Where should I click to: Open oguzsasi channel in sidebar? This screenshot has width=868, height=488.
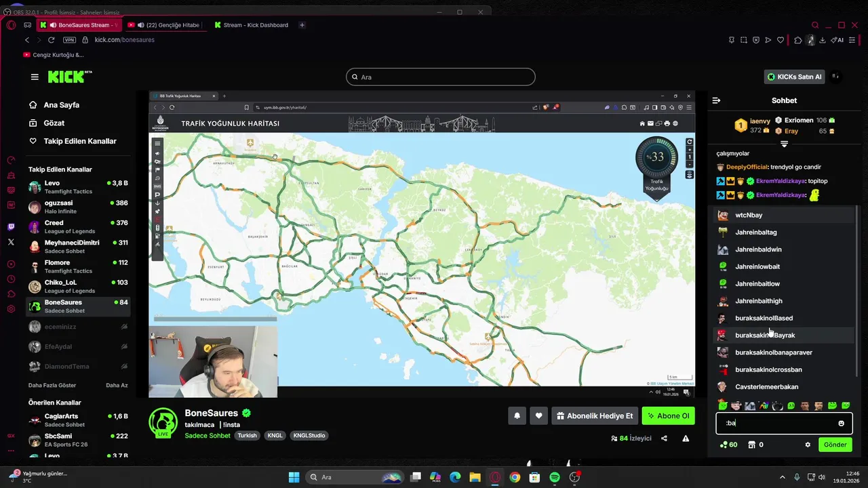tap(78, 207)
